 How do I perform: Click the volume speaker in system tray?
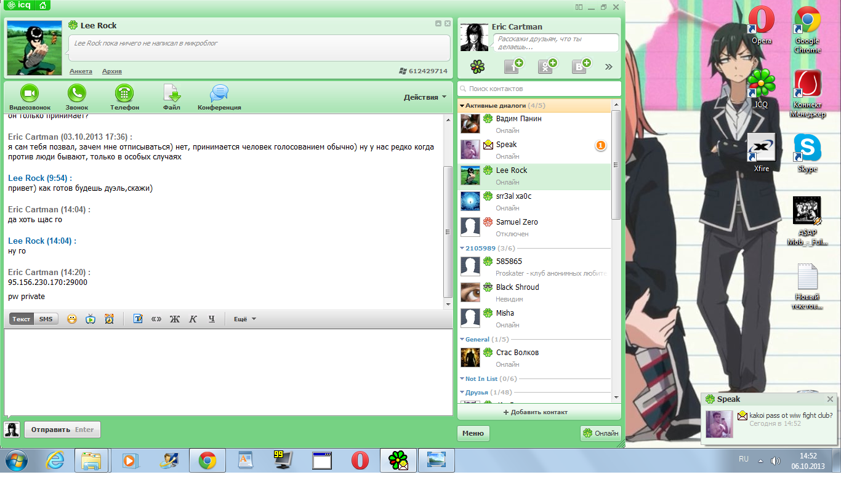[775, 460]
